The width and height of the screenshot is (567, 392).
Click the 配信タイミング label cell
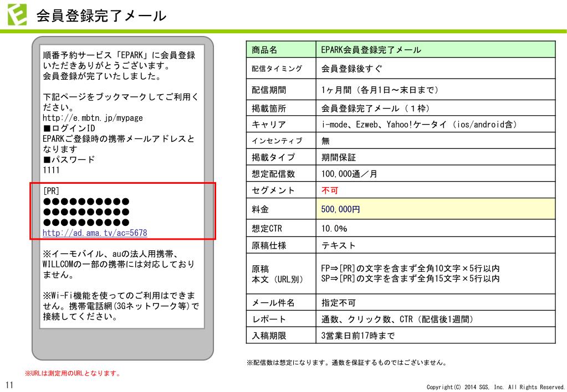click(x=281, y=68)
